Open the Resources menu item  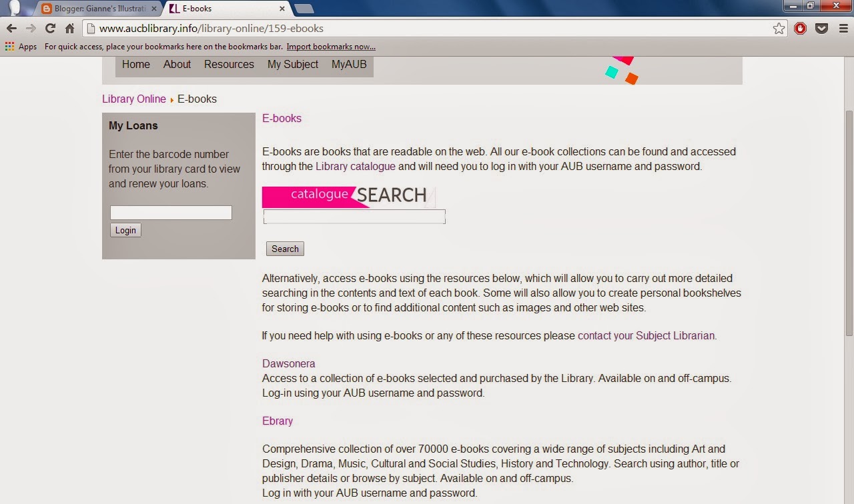(x=229, y=65)
